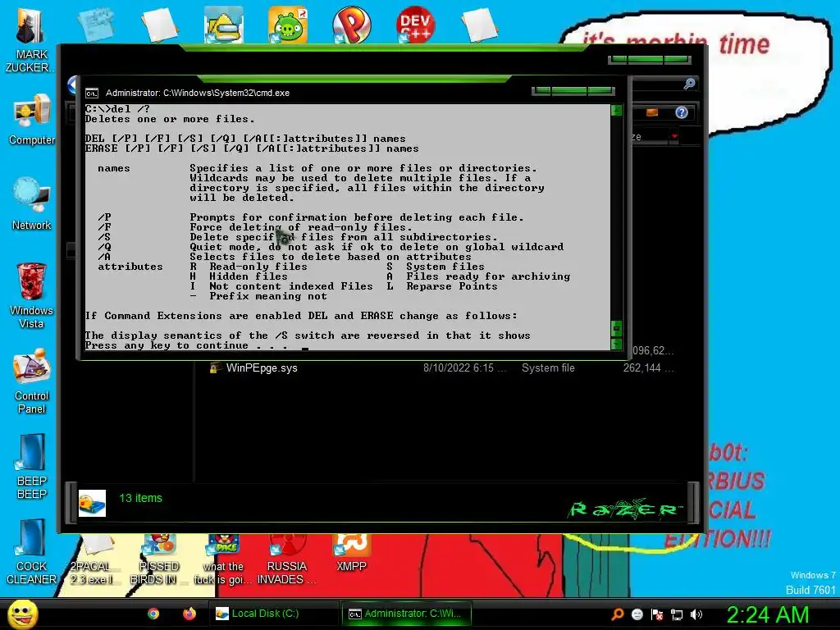This screenshot has height=630, width=840.
Task: Switch to Administrator cmd taskbar button
Action: [407, 614]
